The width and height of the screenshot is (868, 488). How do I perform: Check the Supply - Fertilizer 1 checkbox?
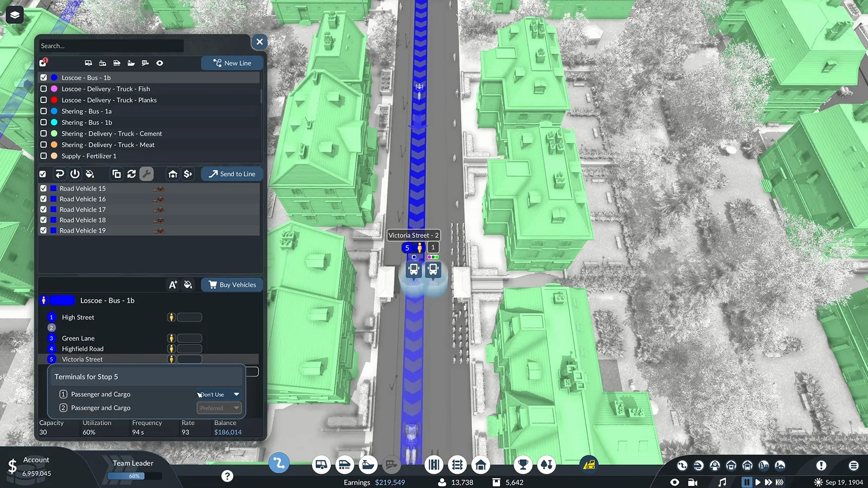point(43,156)
